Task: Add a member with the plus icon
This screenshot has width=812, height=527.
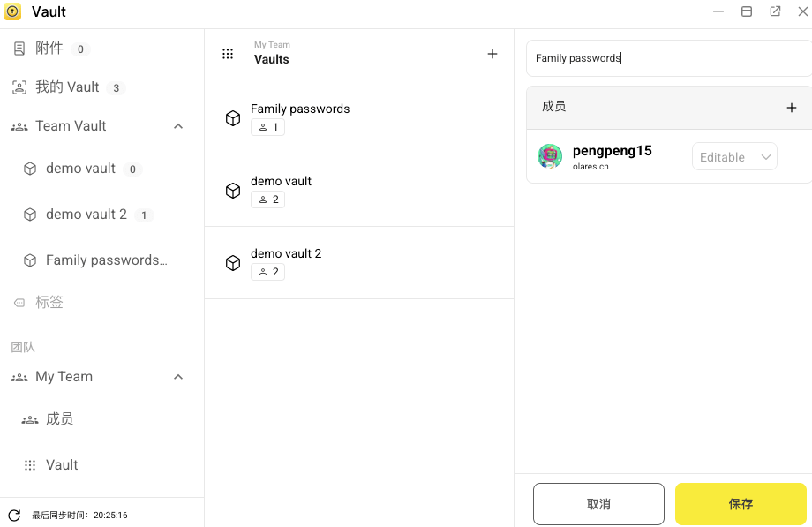Action: tap(791, 108)
